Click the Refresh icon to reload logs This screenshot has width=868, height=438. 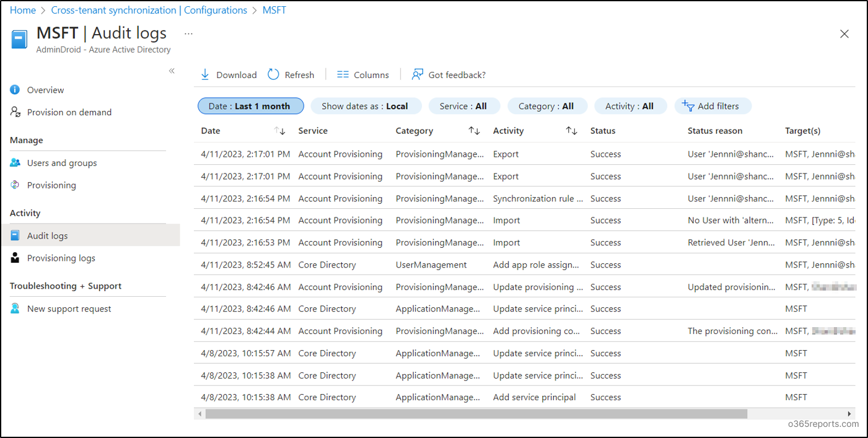click(273, 74)
